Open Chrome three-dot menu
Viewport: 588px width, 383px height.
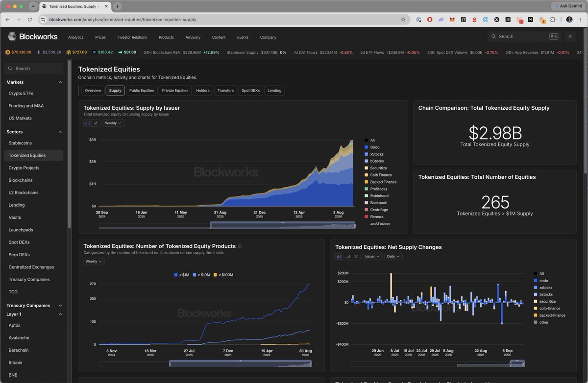[x=580, y=20]
